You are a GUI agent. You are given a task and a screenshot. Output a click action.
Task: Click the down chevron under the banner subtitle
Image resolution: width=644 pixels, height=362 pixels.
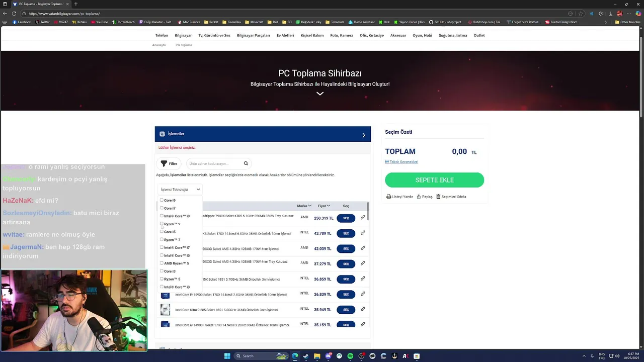320,94
